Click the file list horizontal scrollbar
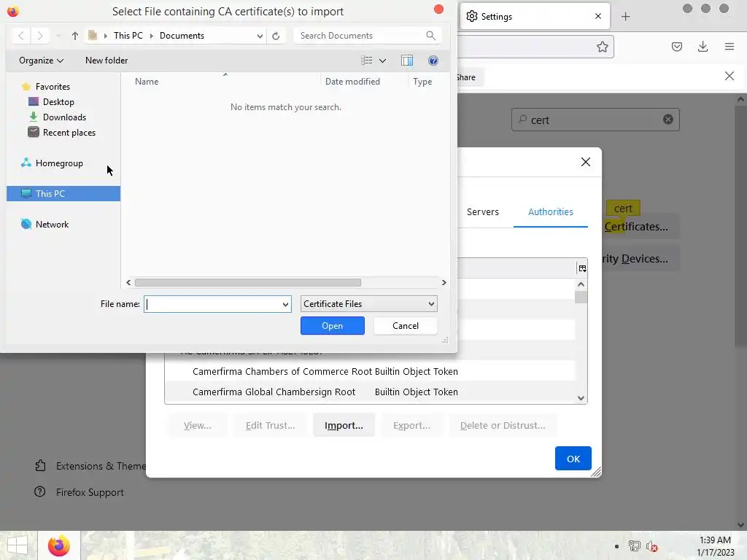 (248, 282)
